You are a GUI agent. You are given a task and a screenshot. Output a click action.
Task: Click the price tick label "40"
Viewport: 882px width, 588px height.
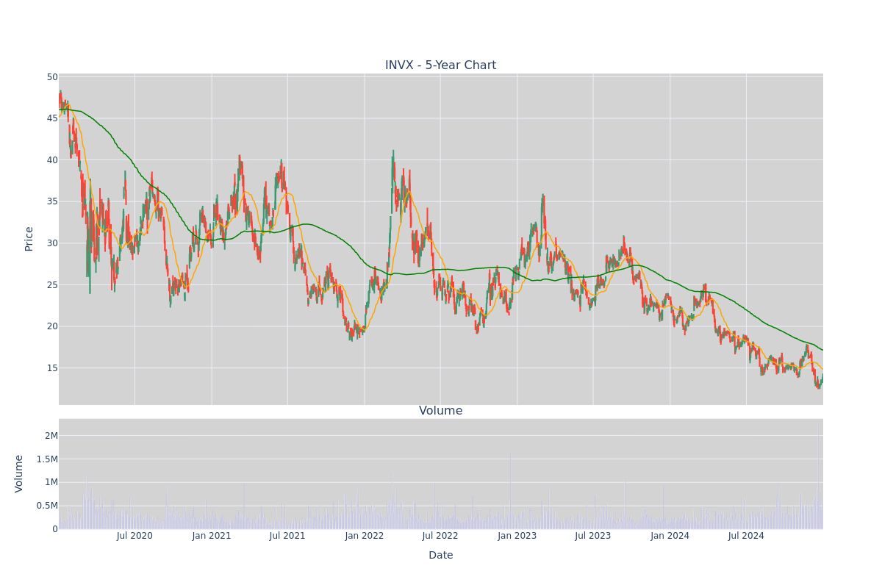pyautogui.click(x=52, y=160)
